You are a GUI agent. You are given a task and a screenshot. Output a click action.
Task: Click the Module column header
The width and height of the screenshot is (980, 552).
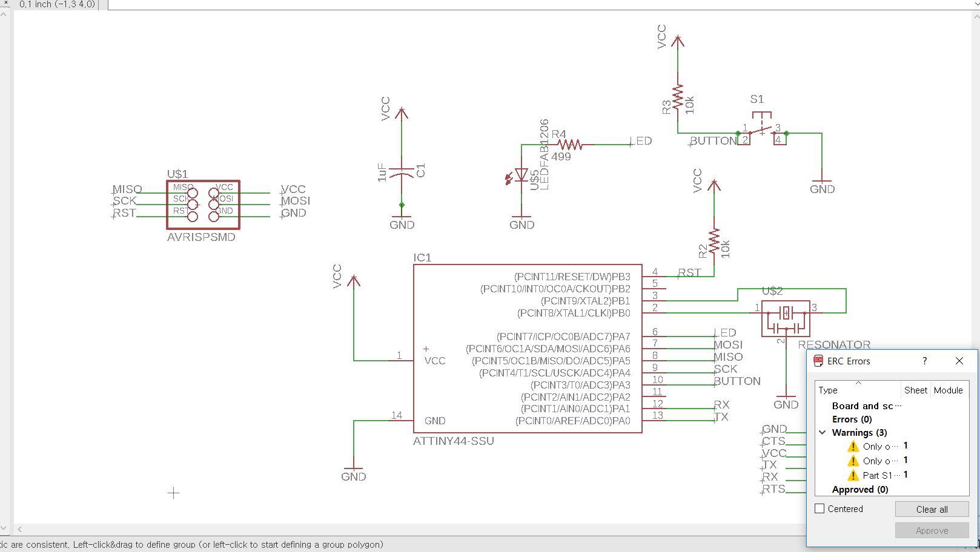pos(949,390)
